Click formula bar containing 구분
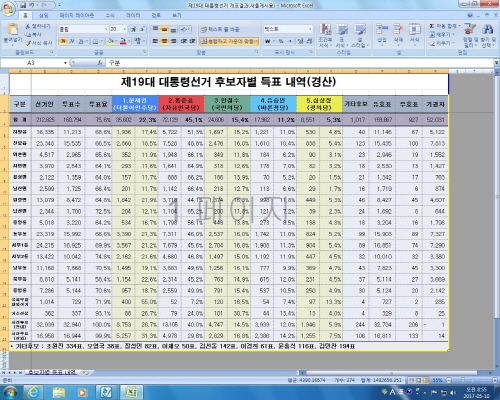The height and width of the screenshot is (400, 500). pos(298,63)
